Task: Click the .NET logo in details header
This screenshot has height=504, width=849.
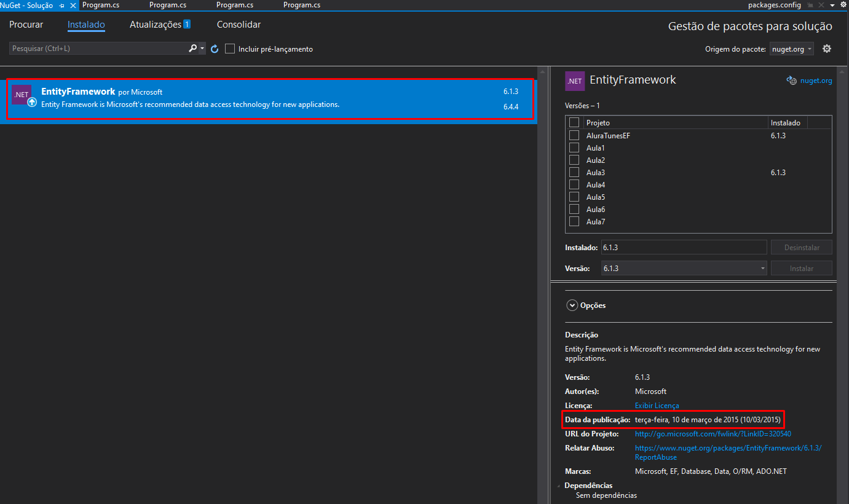Action: pos(575,81)
